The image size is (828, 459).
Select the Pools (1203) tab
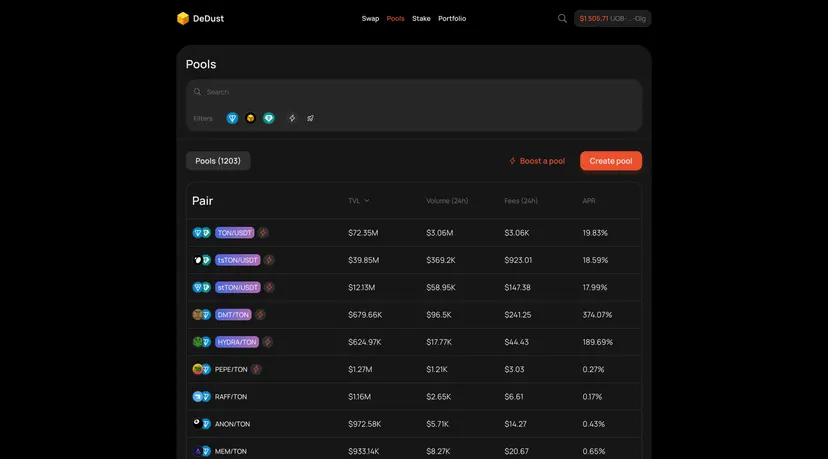218,161
